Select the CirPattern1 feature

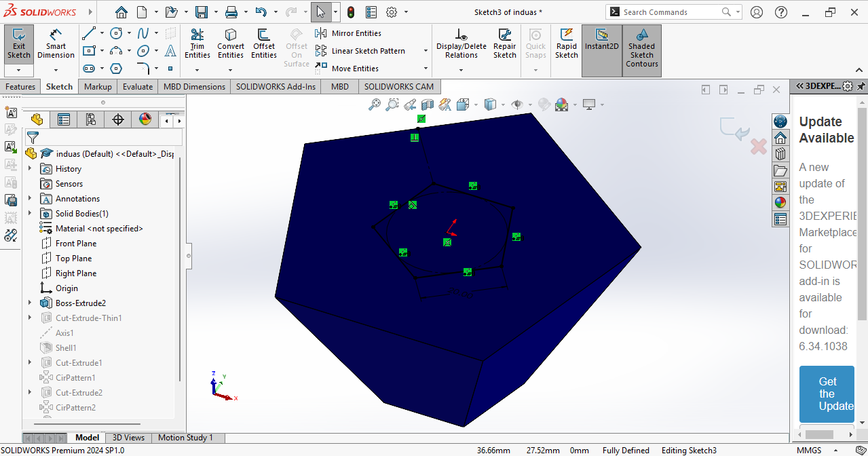pyautogui.click(x=68, y=377)
